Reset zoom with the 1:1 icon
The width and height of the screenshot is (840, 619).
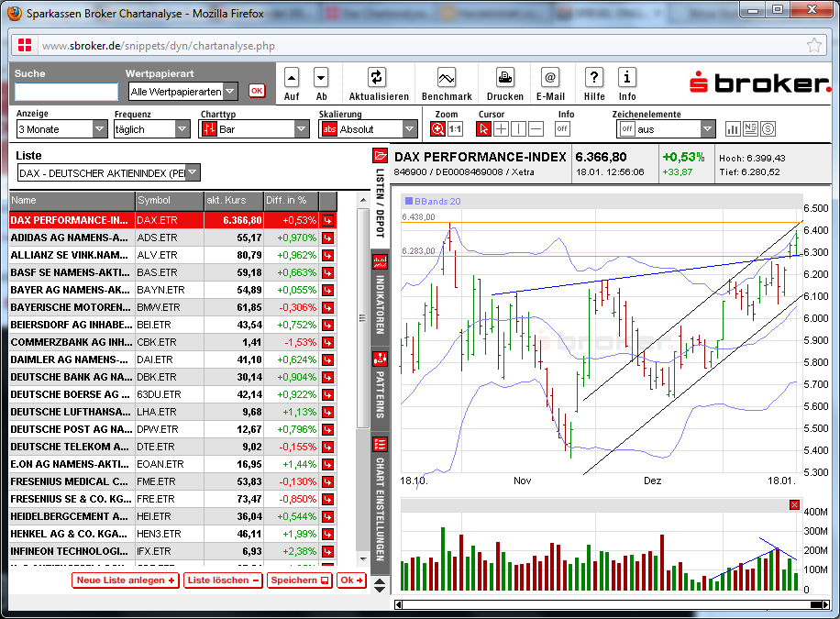(x=453, y=127)
